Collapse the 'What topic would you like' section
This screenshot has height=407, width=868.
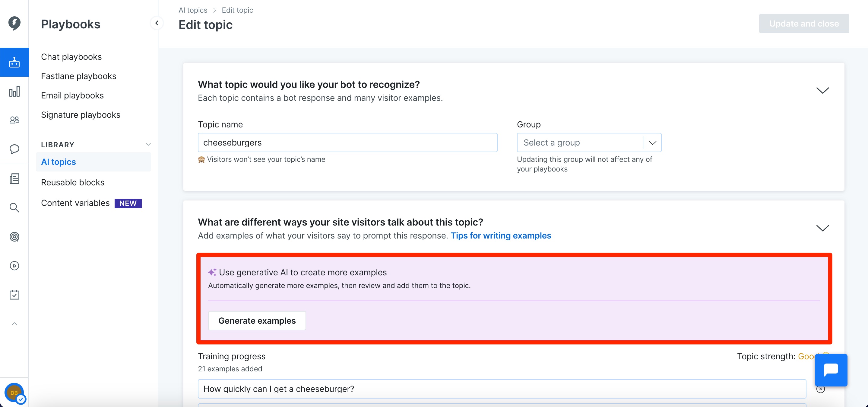point(822,90)
